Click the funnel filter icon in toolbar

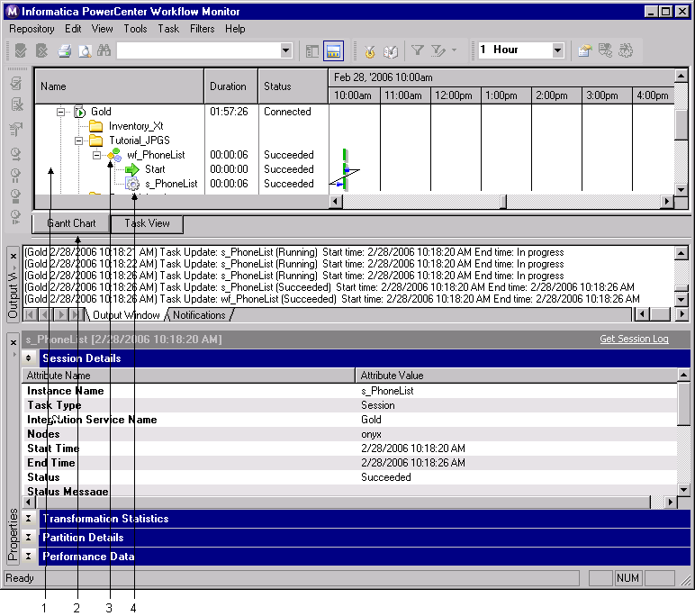(x=418, y=50)
